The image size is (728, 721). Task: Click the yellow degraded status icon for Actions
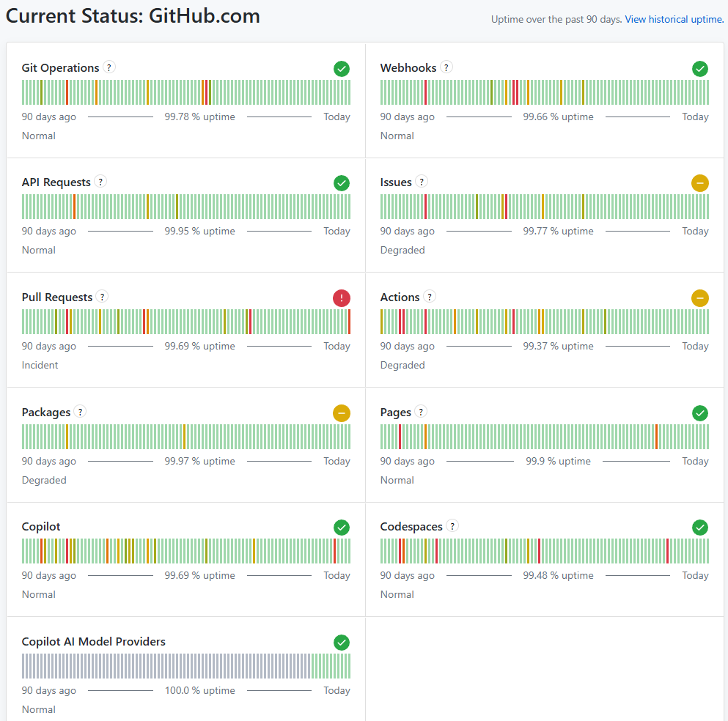click(700, 298)
